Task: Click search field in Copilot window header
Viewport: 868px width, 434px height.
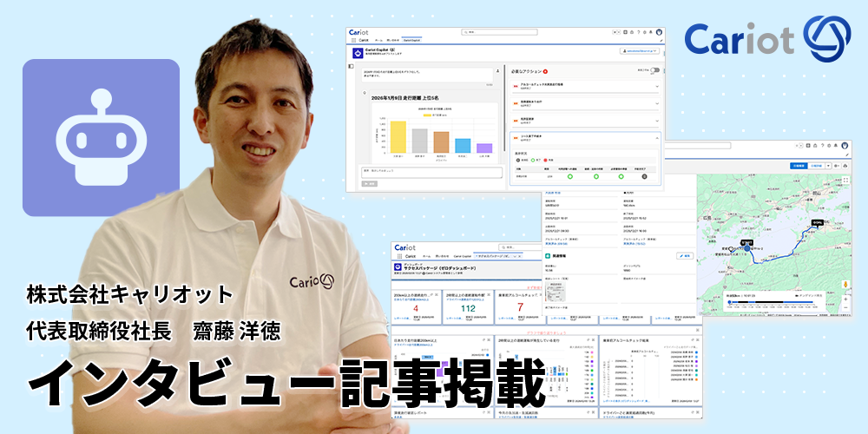Action: tap(499, 32)
